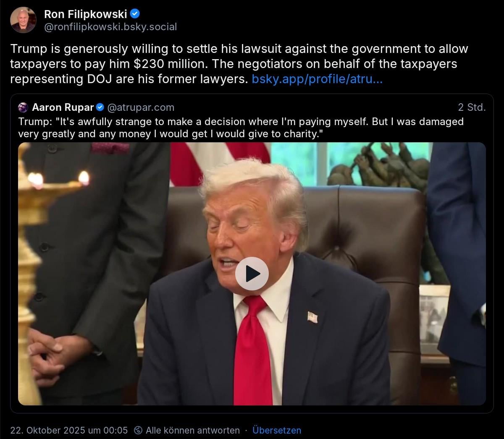
Task: Open the bsky.app/profile/atru... link
Action: click(317, 79)
